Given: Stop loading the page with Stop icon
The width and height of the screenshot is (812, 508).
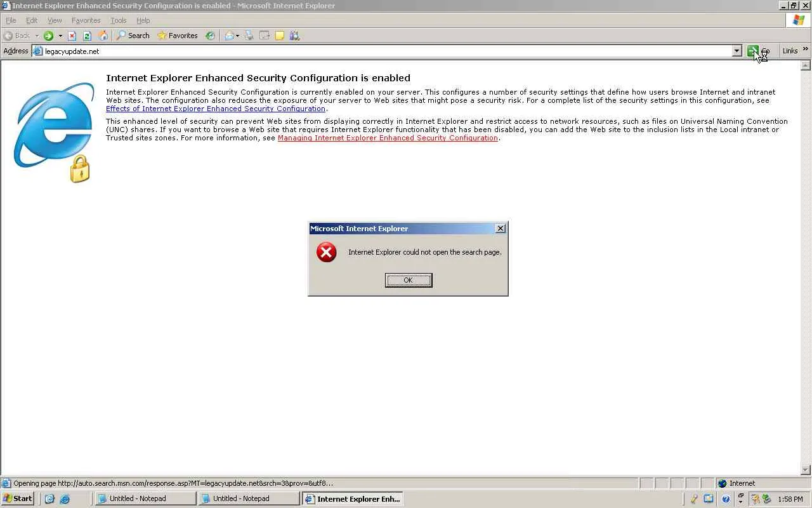Looking at the screenshot, I should click(72, 36).
